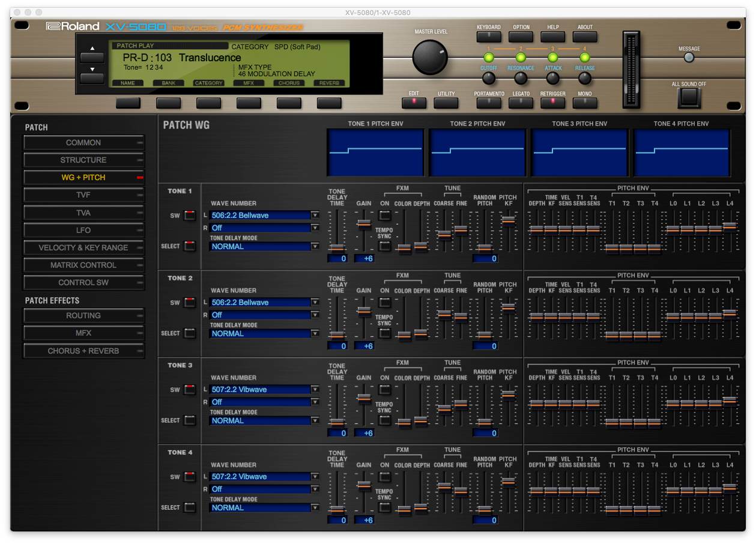
Task: Click the function button below CATEGORY
Action: coord(208,103)
